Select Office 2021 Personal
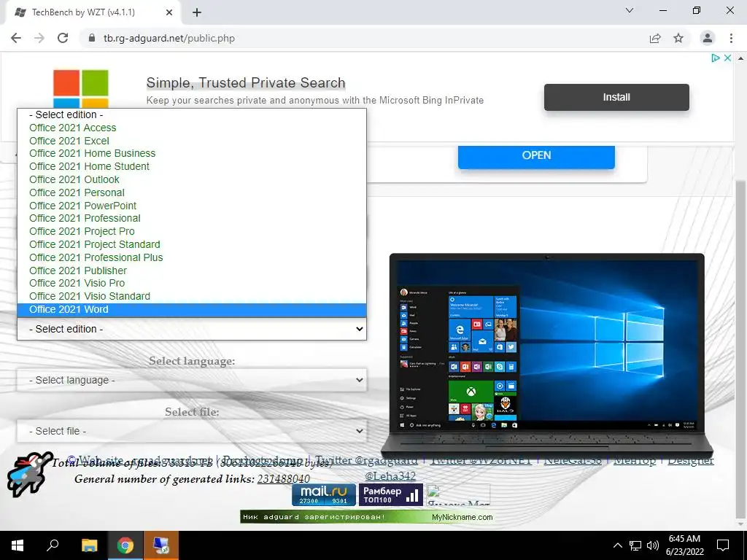 click(192, 192)
